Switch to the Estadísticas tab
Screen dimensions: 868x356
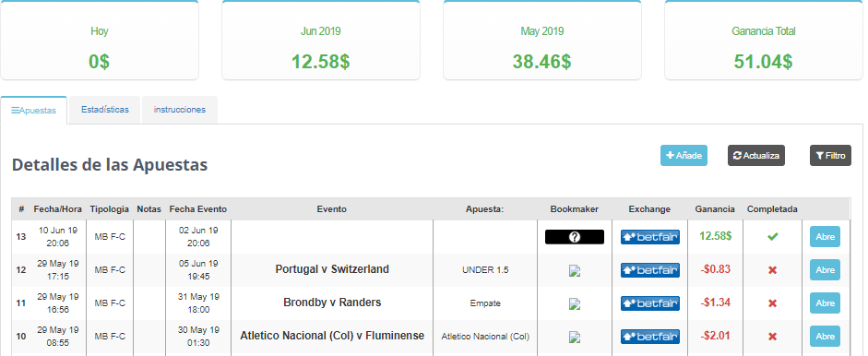point(104,110)
